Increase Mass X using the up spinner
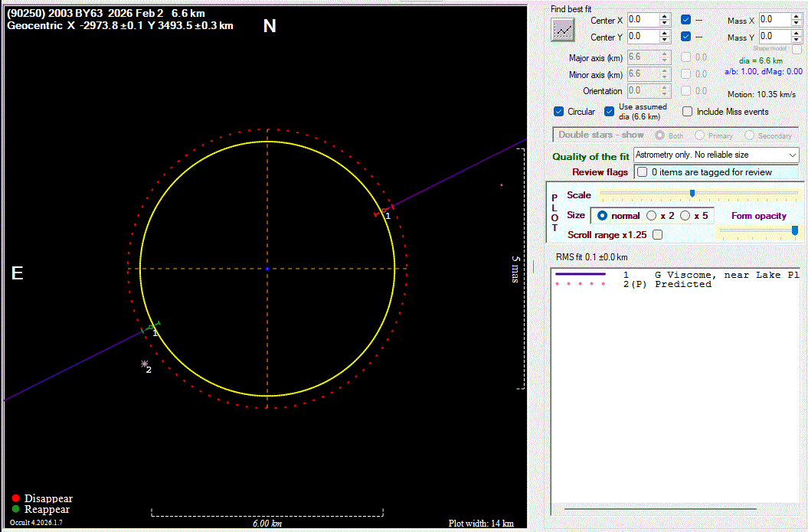808x532 pixels. pyautogui.click(x=797, y=16)
